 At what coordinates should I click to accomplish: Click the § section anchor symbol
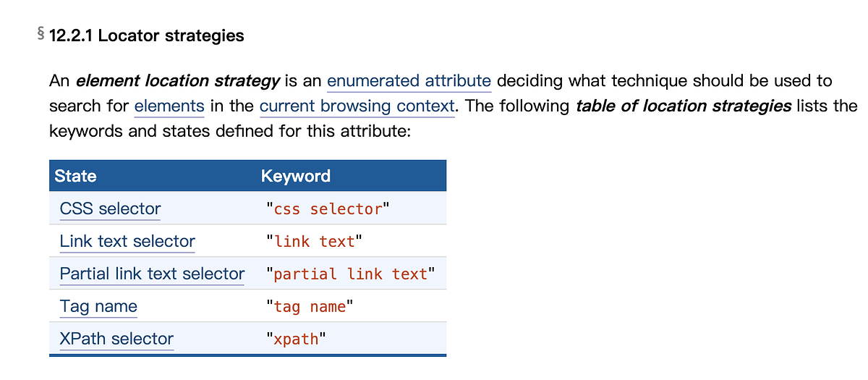(x=41, y=33)
